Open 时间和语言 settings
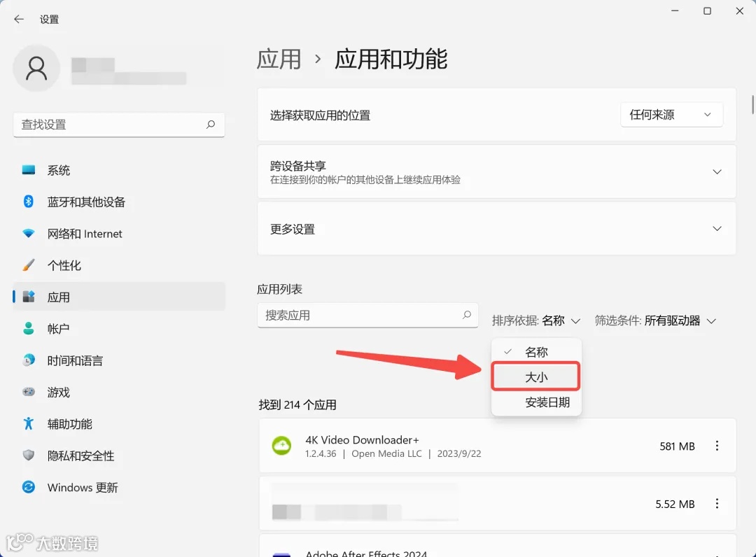 click(x=118, y=360)
